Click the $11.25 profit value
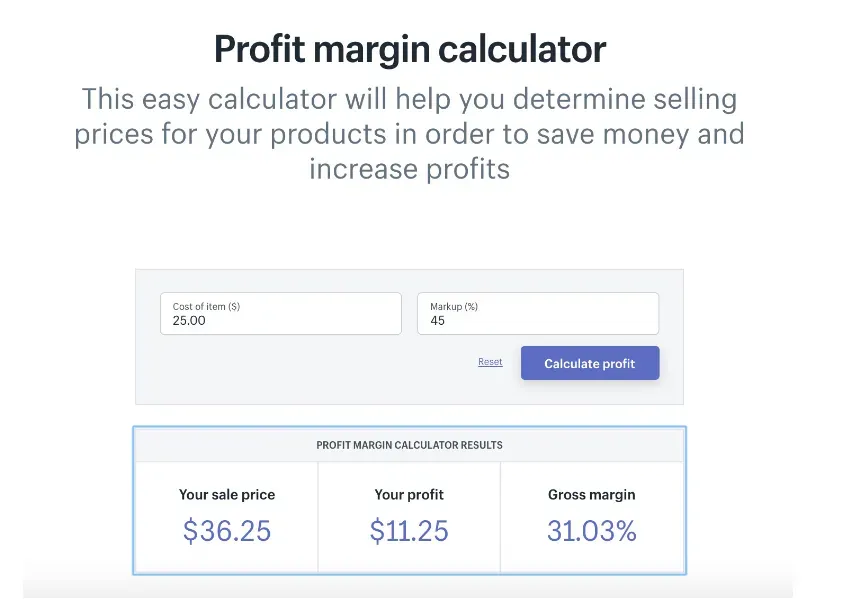Screen dimensions: 848x599 tap(410, 530)
